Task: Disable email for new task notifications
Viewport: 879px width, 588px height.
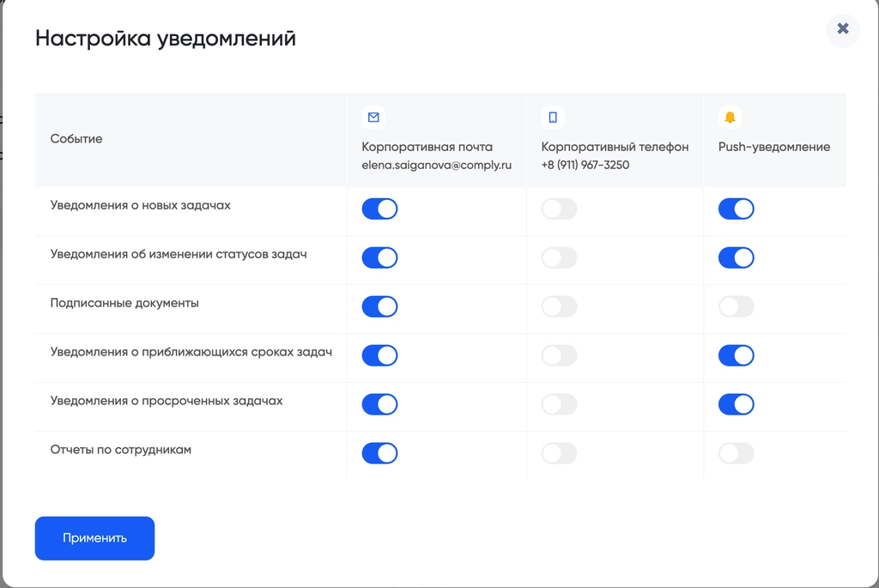Action: (x=379, y=209)
